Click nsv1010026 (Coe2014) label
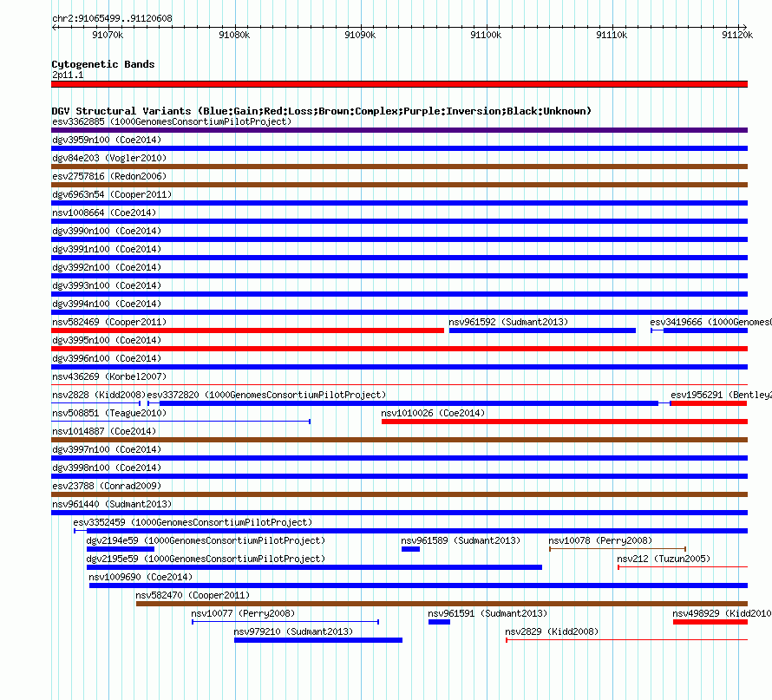The height and width of the screenshot is (700, 772). pyautogui.click(x=433, y=413)
